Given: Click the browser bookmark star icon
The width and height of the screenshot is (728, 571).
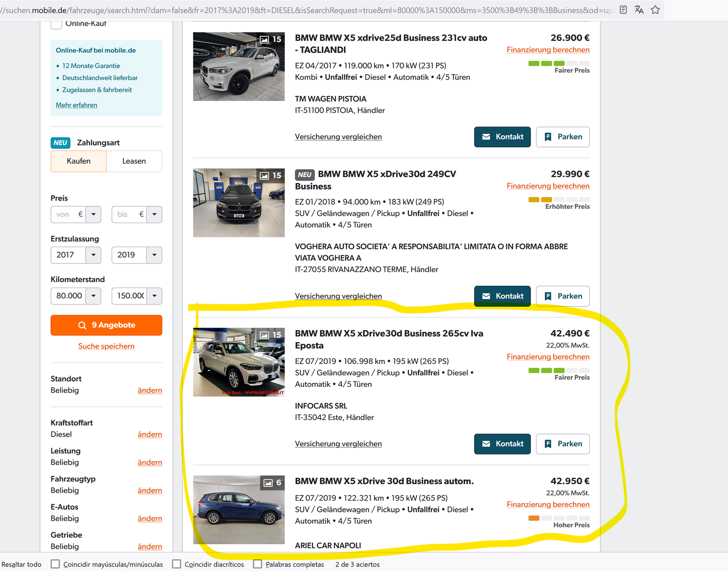Looking at the screenshot, I should [x=655, y=10].
